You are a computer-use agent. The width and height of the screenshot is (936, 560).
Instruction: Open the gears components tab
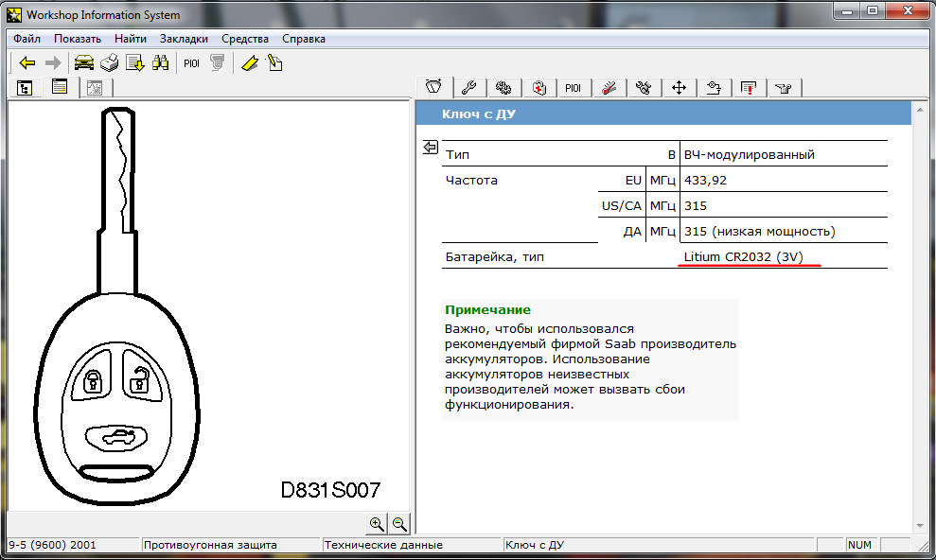tap(503, 88)
